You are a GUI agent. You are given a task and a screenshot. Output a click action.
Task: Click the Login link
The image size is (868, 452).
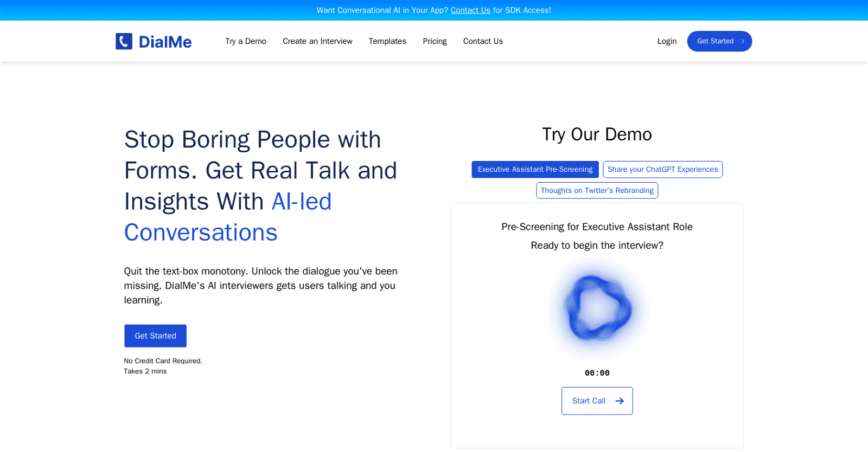pyautogui.click(x=667, y=41)
